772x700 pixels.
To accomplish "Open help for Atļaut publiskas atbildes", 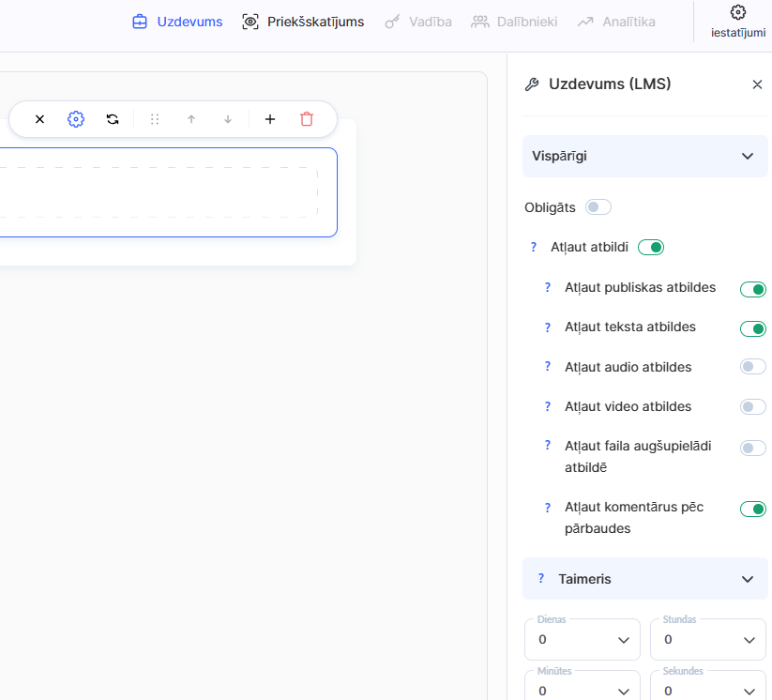I will pyautogui.click(x=548, y=287).
